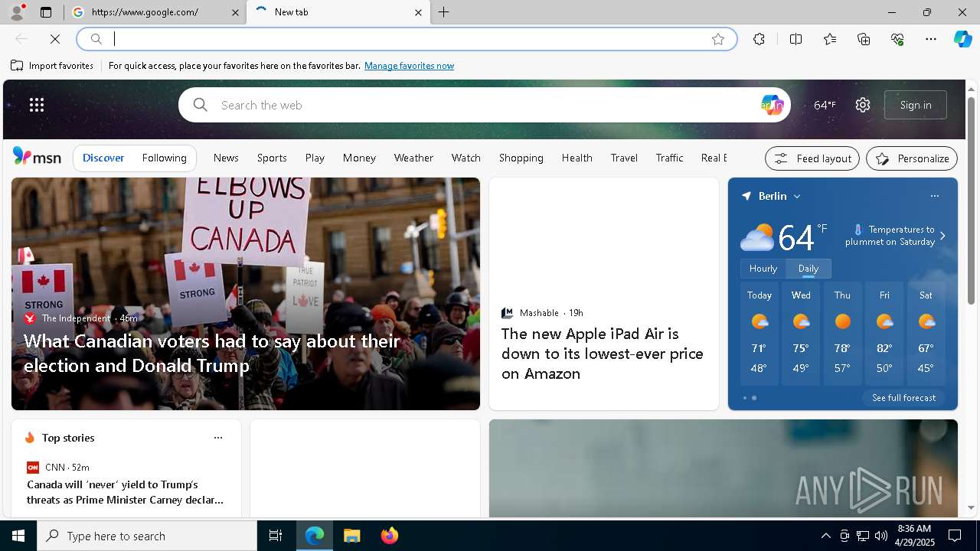Open the volume tray icon
Viewport: 980px width, 551px height.
881,536
